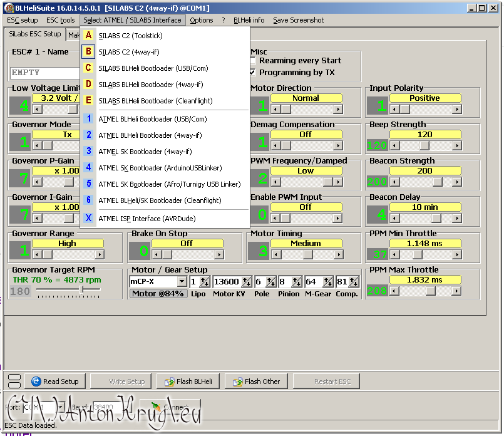The image size is (504, 436).
Task: Click the Lipo cell count spinner arrows
Action: coord(205,282)
